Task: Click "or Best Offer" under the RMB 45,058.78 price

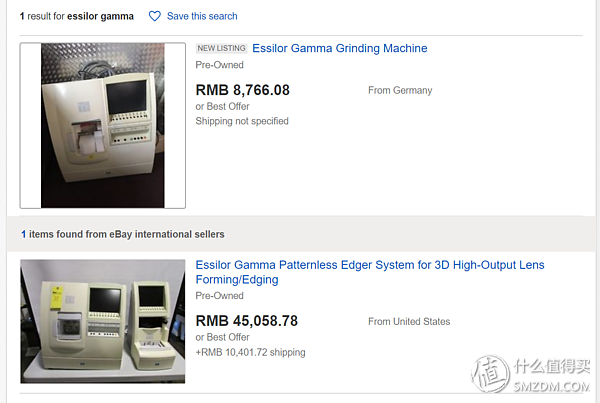Action: (222, 338)
